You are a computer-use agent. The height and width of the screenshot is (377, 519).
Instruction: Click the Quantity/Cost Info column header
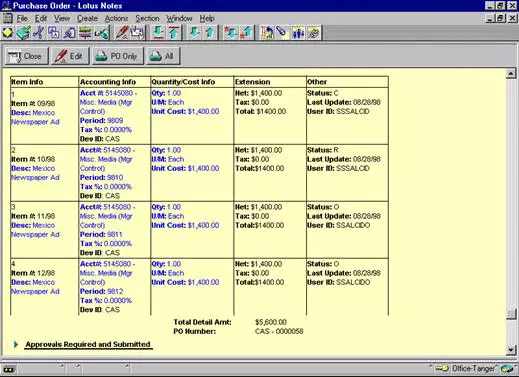click(183, 82)
